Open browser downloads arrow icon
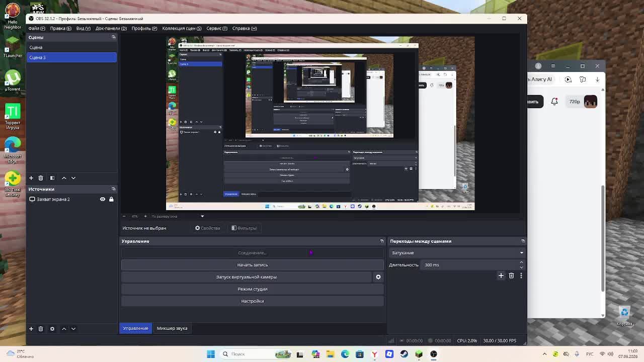The height and width of the screenshot is (362, 644). point(598,79)
